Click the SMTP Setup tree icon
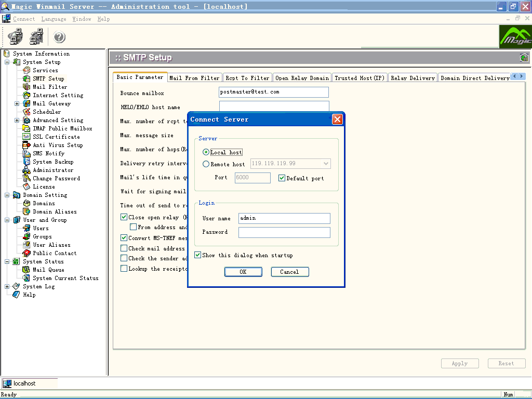Image resolution: width=532 pixels, height=399 pixels. click(26, 79)
